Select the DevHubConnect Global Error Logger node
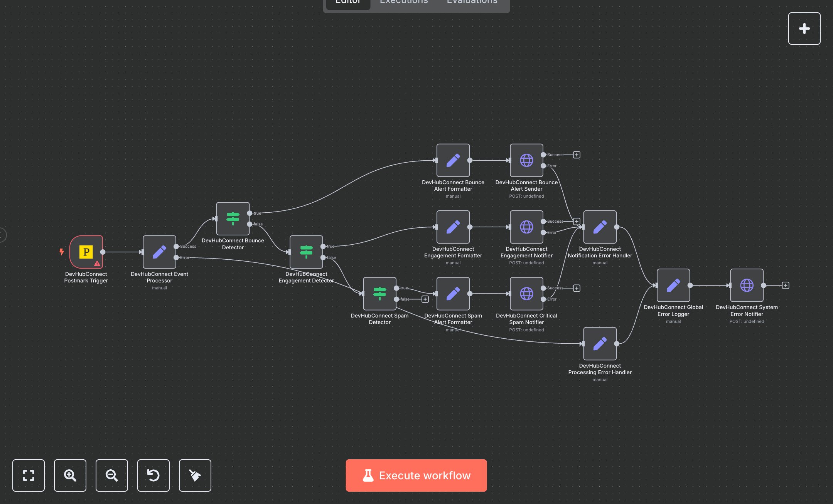This screenshot has width=833, height=504. click(x=673, y=285)
